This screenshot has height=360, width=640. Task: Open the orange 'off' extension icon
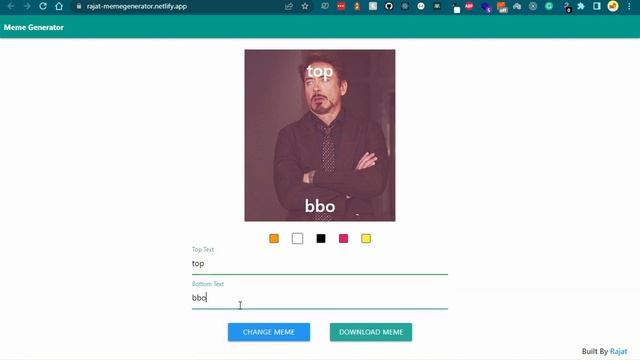pos(502,7)
